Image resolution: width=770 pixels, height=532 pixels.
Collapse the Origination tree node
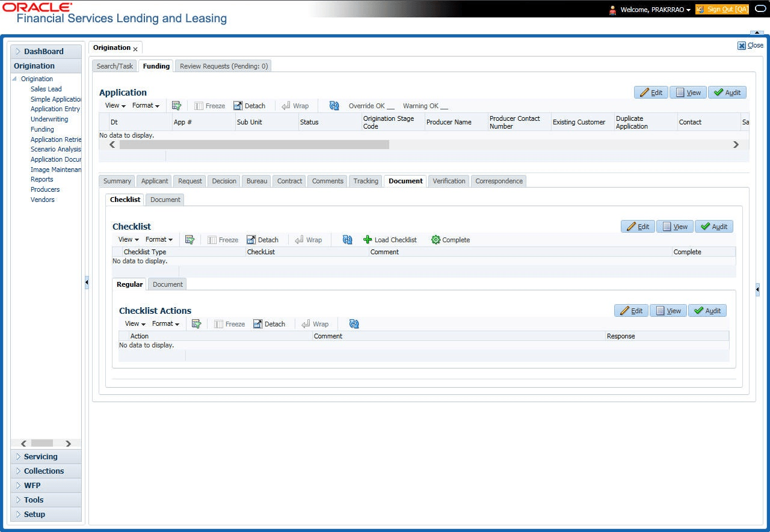15,79
